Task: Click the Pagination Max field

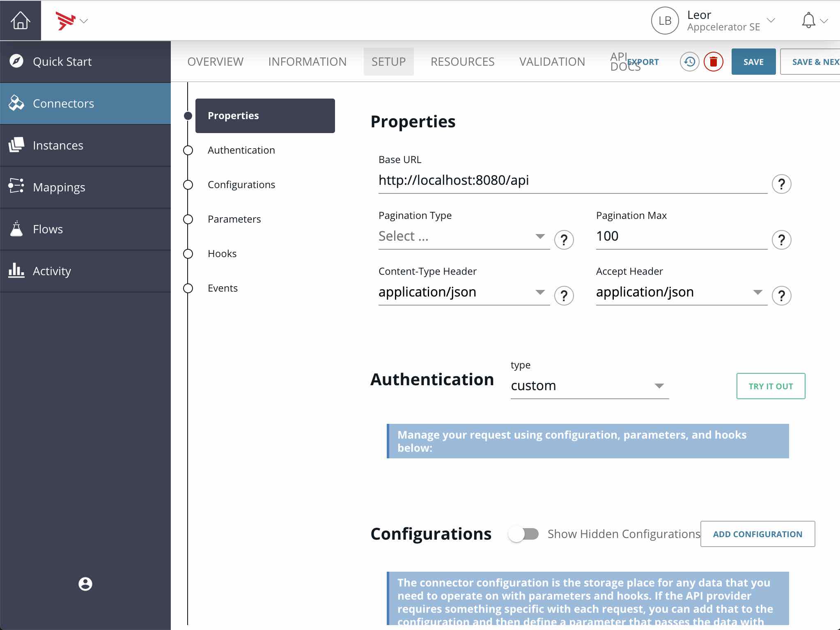Action: [x=682, y=237]
